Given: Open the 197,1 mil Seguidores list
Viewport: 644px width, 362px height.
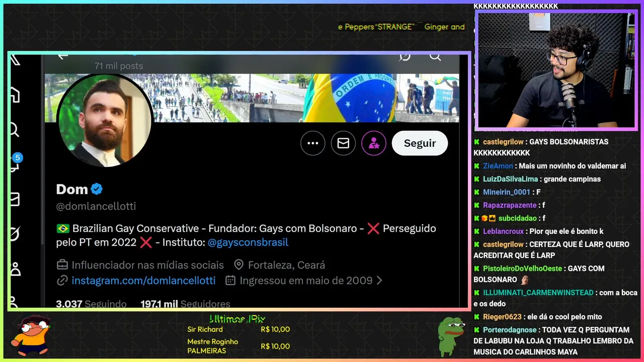Looking at the screenshot, I should pos(185,304).
